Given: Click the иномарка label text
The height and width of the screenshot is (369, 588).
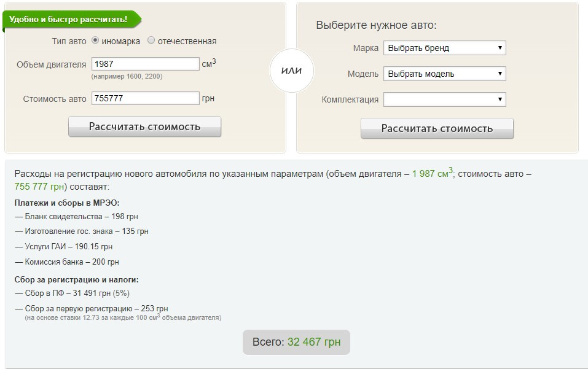Looking at the screenshot, I should pyautogui.click(x=121, y=41).
